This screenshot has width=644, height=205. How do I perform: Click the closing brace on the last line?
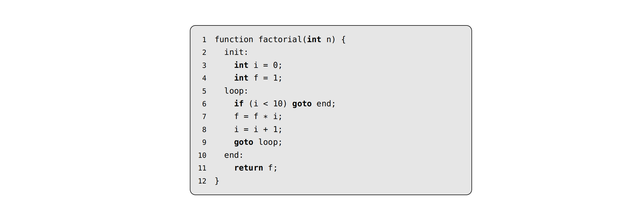pyautogui.click(x=217, y=181)
